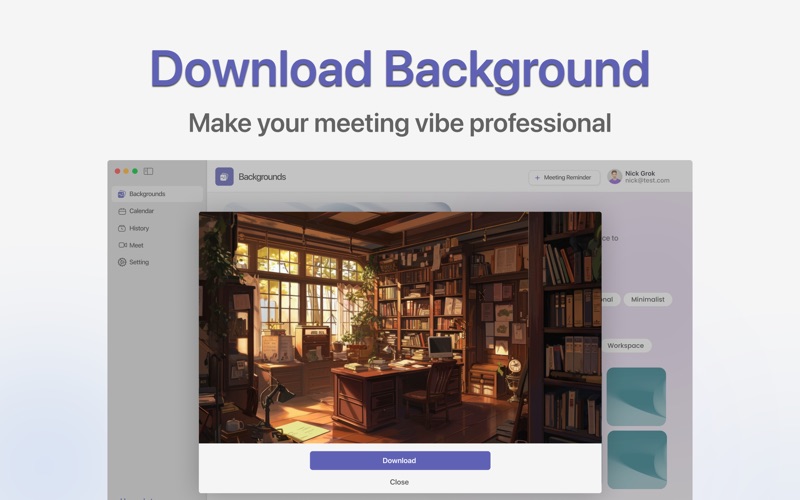Choose the upper teal background thumbnail

click(636, 396)
